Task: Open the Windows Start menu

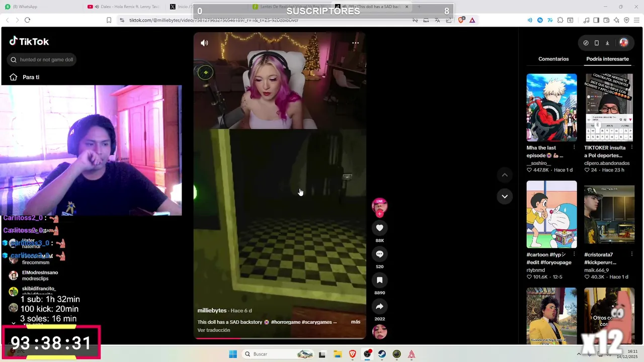Action: 232,354
